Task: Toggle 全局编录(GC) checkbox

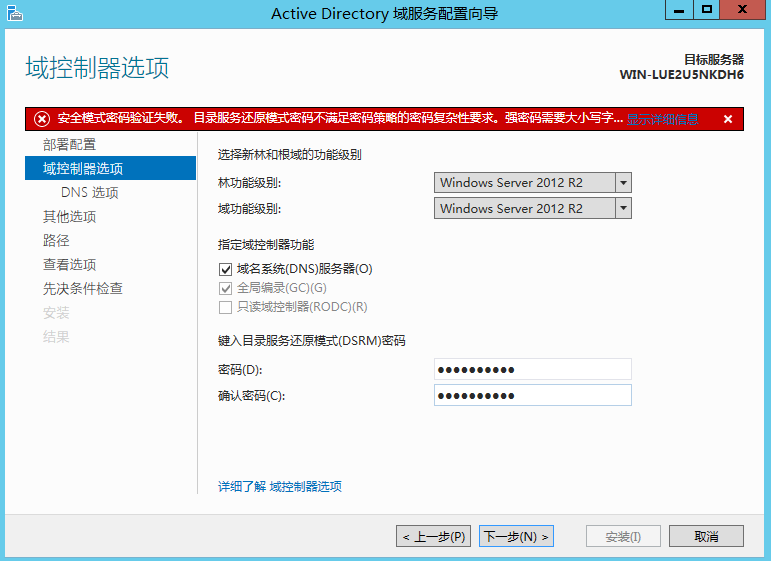Action: 225,288
